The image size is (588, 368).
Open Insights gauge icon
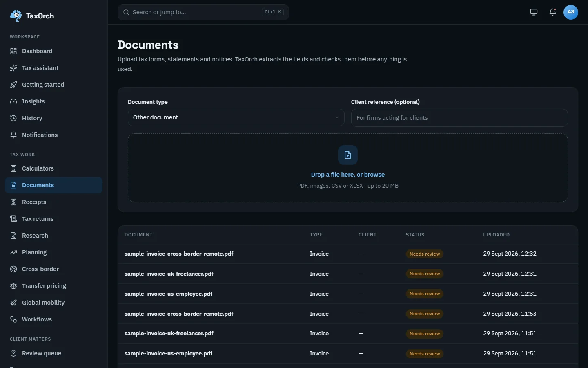point(13,101)
